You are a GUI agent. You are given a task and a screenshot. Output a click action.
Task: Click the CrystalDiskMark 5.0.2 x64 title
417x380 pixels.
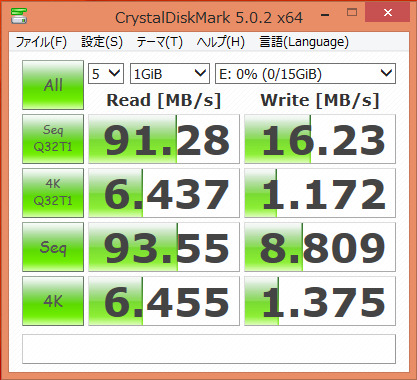coord(209,18)
